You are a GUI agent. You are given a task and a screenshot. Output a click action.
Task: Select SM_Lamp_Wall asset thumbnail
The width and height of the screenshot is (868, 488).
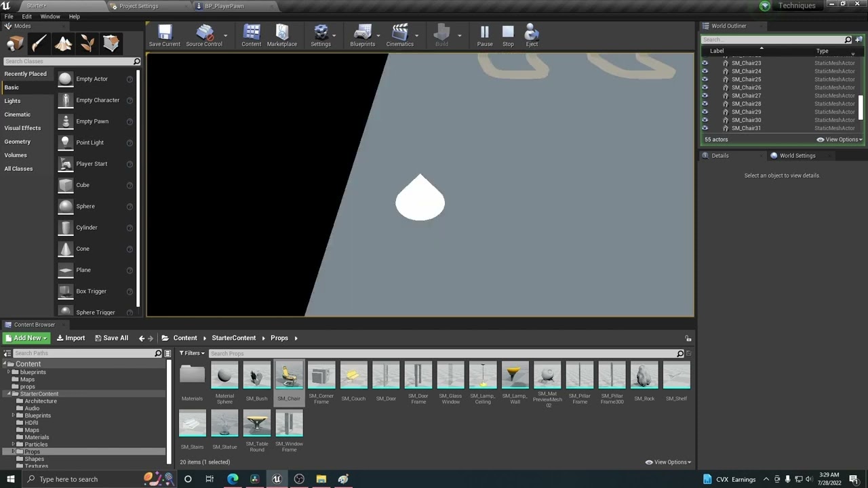coord(515,376)
